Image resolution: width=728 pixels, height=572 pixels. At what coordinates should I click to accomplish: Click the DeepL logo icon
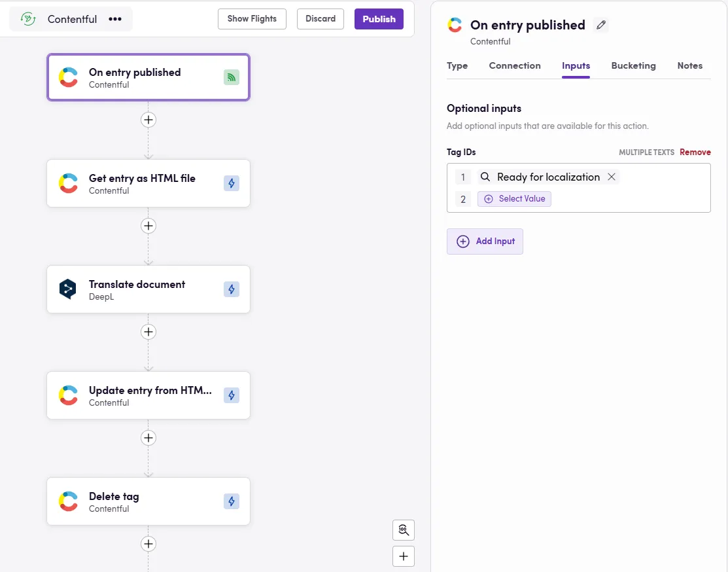click(x=68, y=289)
